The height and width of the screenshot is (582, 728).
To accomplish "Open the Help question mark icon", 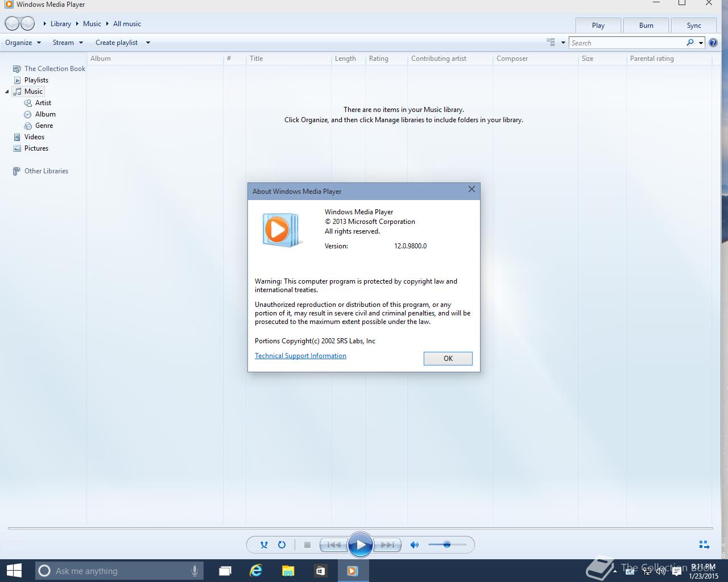I will point(713,43).
